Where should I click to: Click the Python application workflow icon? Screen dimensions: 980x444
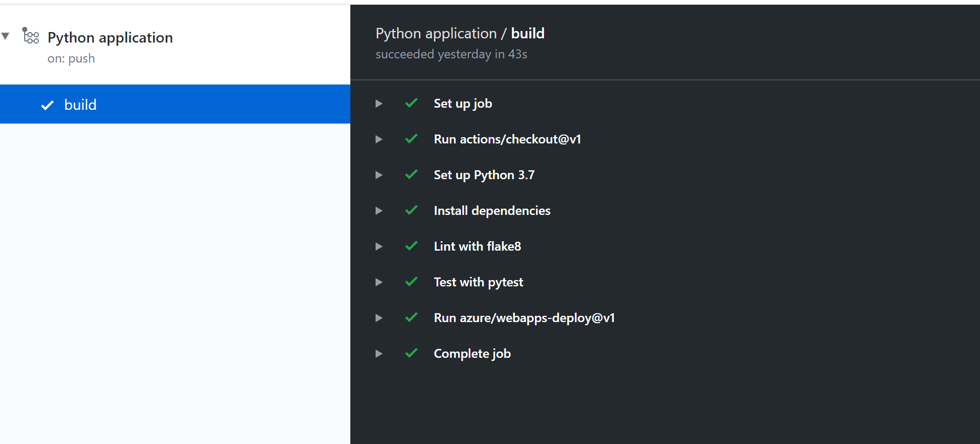pos(31,36)
